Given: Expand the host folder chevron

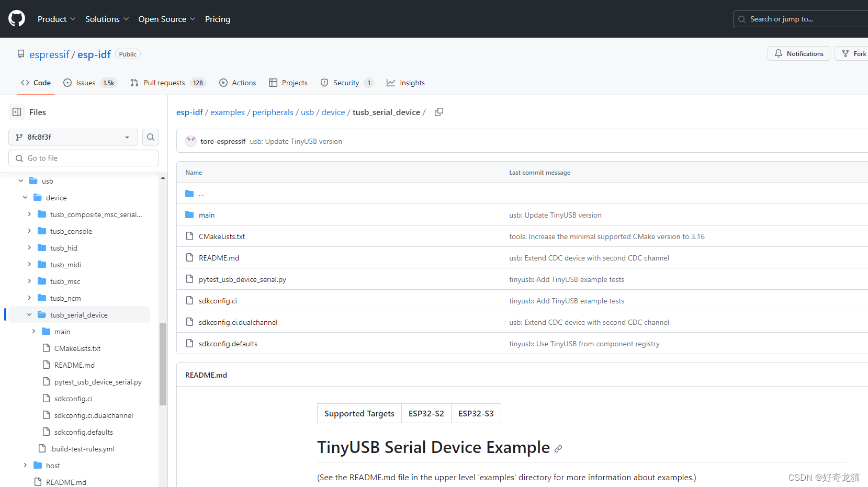Looking at the screenshot, I should click(x=25, y=466).
